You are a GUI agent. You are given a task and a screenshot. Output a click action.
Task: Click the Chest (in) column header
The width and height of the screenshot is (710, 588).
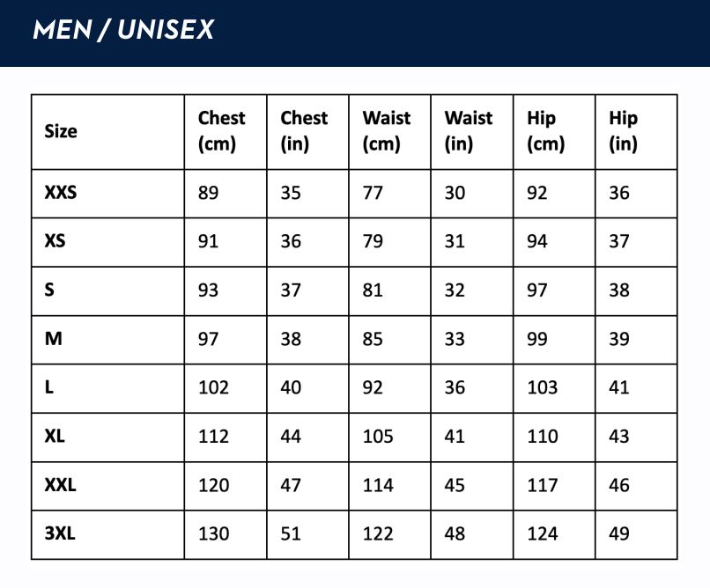(304, 131)
